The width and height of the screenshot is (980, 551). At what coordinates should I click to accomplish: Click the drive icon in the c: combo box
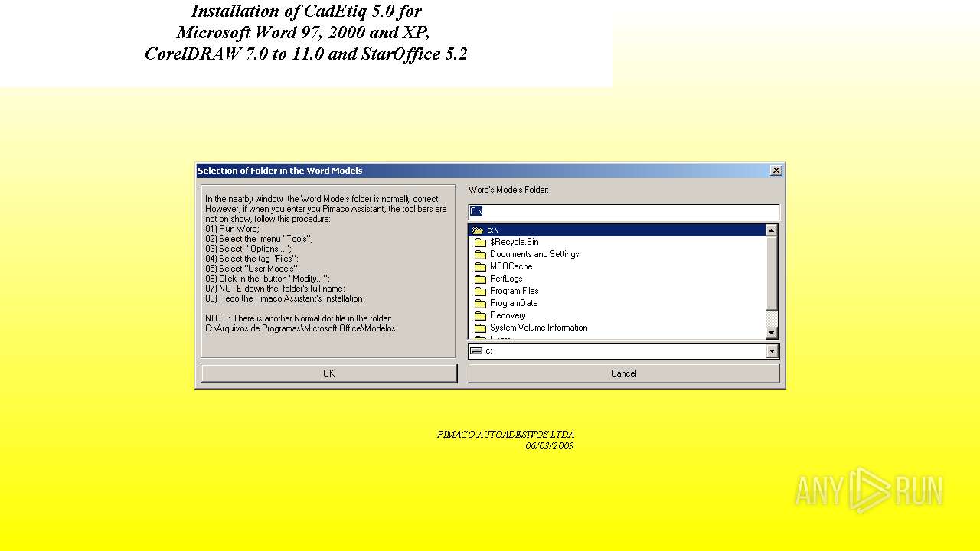click(476, 350)
